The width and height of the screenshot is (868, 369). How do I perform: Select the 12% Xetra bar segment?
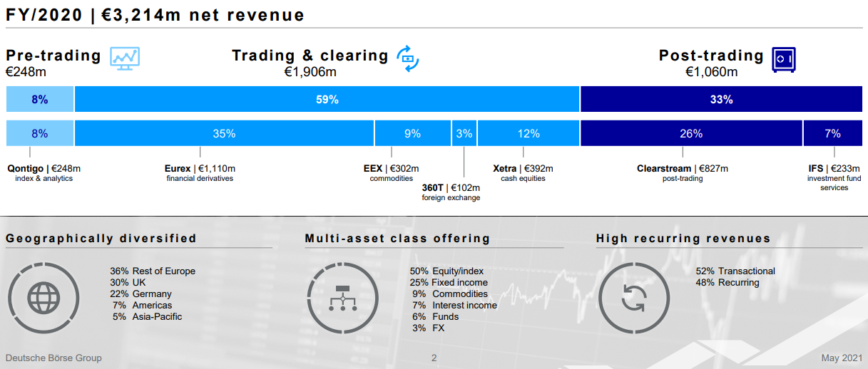point(529,133)
